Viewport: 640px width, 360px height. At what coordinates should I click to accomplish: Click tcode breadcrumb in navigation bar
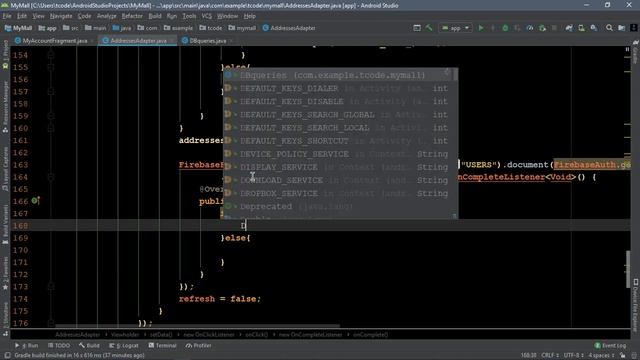click(x=211, y=28)
